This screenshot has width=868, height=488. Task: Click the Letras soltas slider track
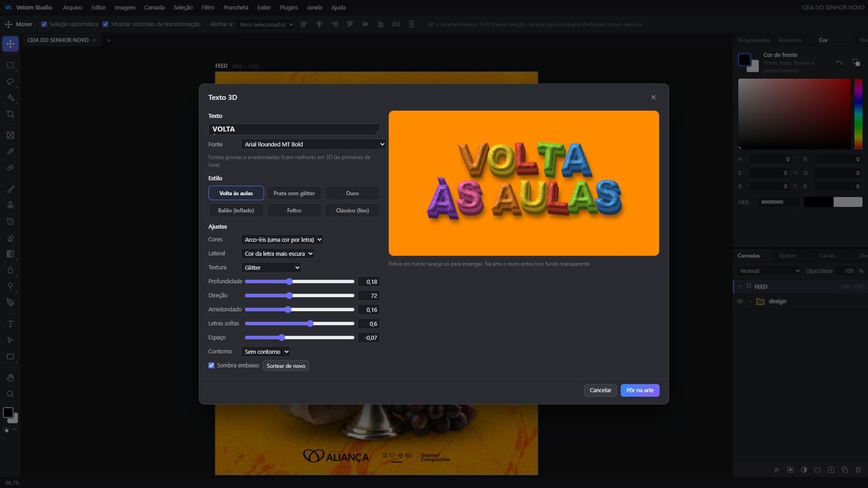(x=299, y=324)
